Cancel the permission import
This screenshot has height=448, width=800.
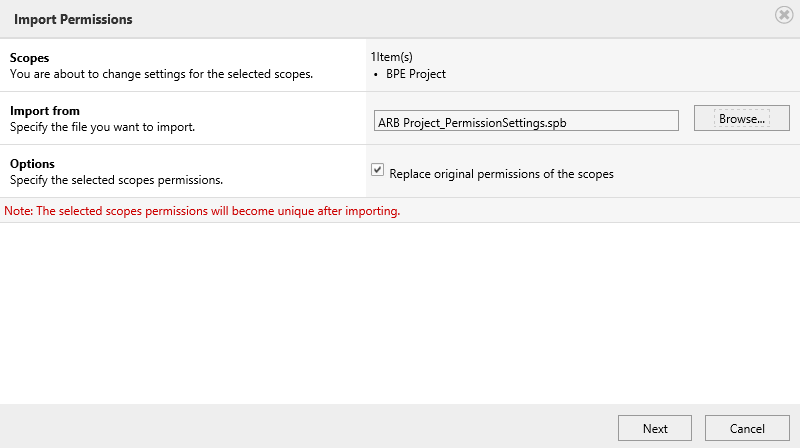click(x=747, y=428)
